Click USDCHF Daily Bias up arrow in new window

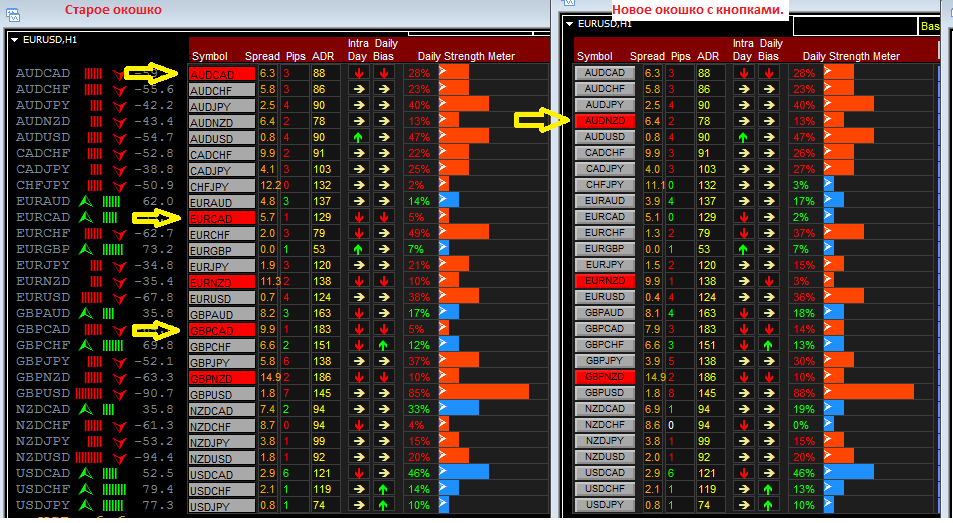[x=769, y=489]
